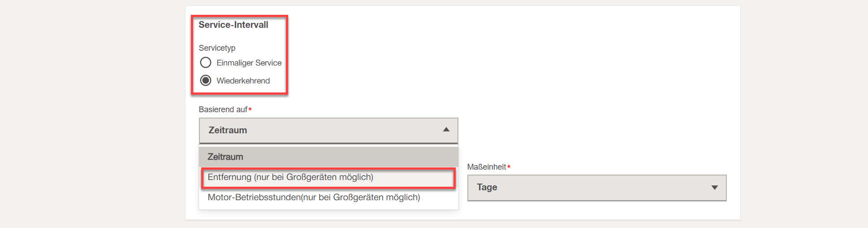Click the 'Maßeinheit' field label

pyautogui.click(x=486, y=167)
